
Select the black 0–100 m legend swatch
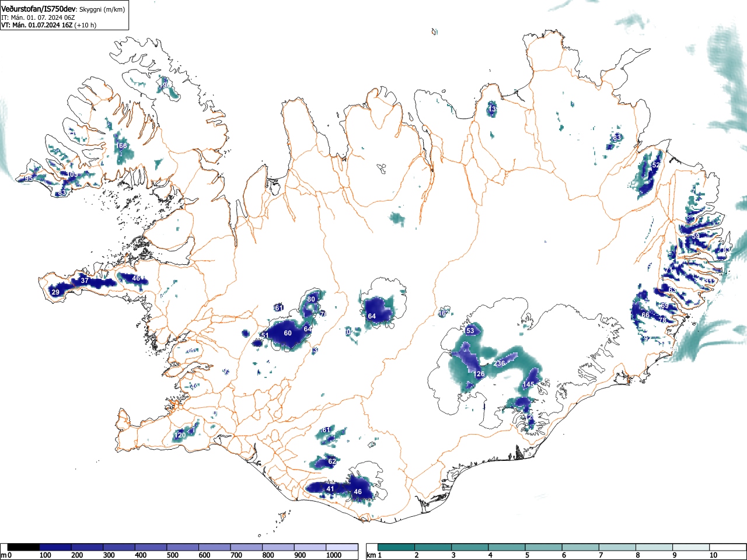coord(23,547)
